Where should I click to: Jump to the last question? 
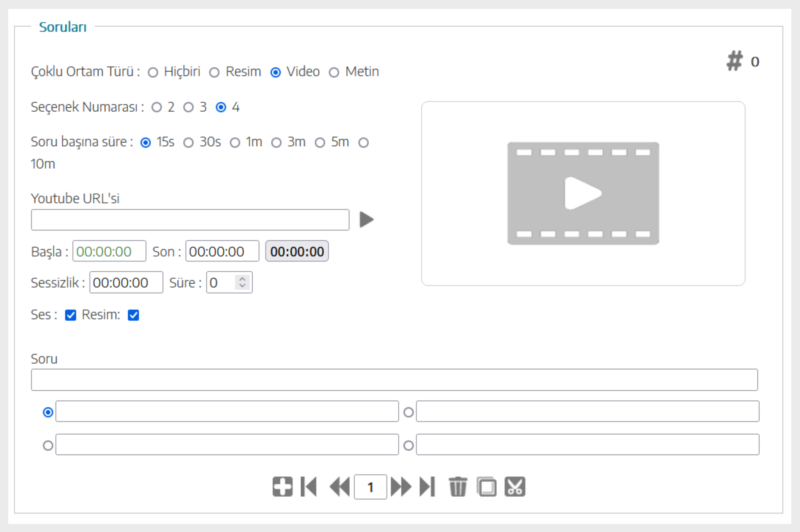pyautogui.click(x=427, y=487)
